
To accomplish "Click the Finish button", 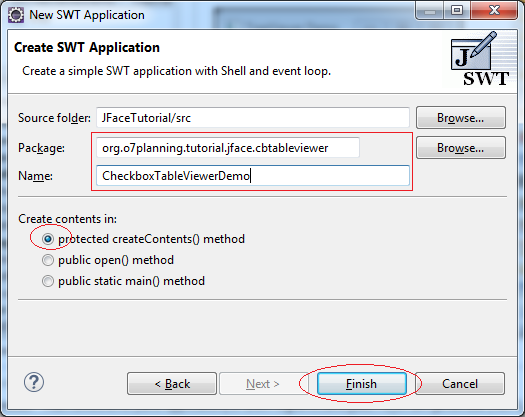I will pos(362,384).
